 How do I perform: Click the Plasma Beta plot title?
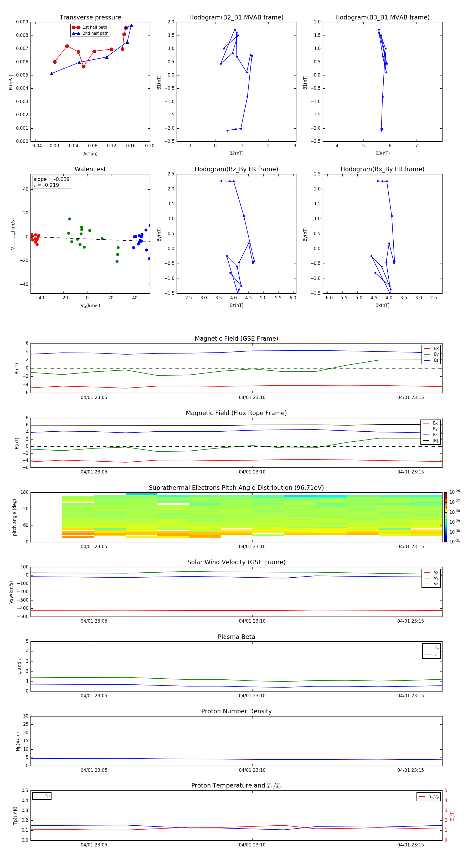point(236,637)
